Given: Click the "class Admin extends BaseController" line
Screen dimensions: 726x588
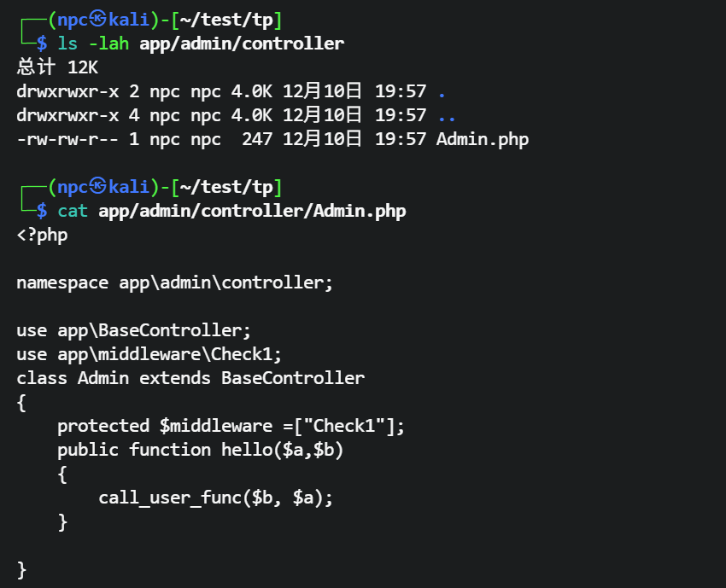Looking at the screenshot, I should click(x=190, y=378).
